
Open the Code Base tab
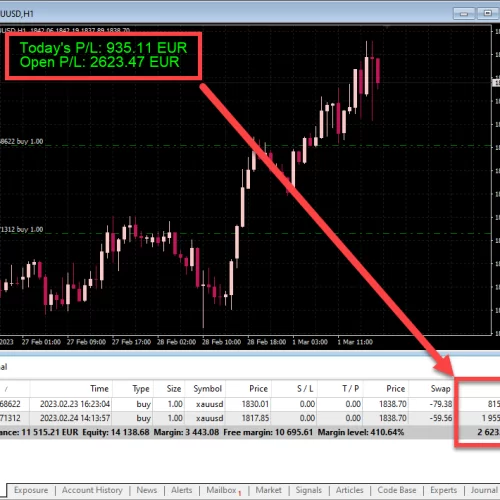397,490
